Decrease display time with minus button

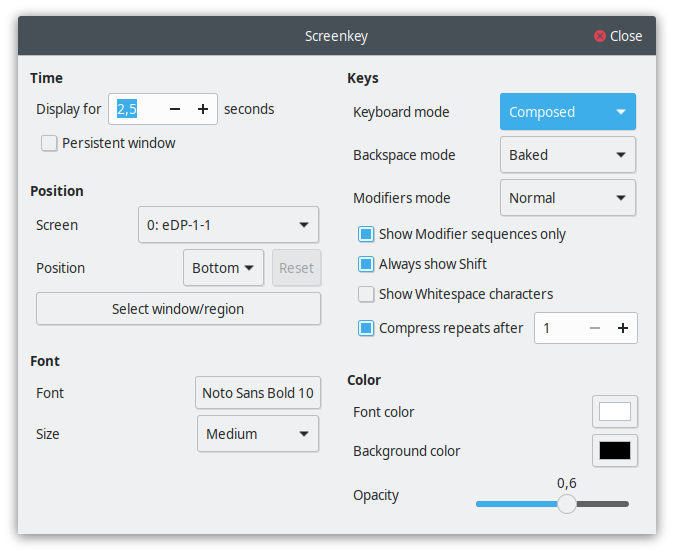[x=175, y=109]
